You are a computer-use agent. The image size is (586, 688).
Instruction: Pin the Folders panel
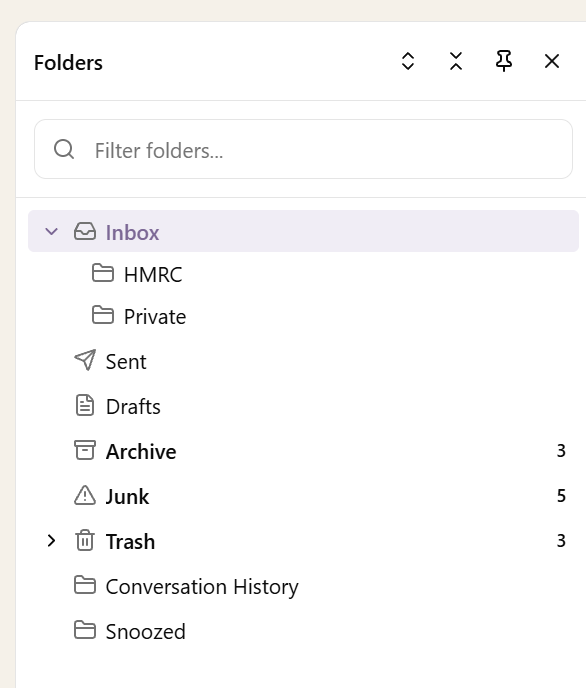504,61
